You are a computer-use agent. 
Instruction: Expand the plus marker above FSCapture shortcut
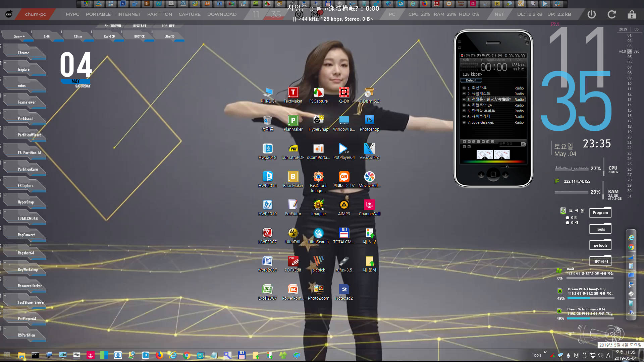[x=5, y=179]
